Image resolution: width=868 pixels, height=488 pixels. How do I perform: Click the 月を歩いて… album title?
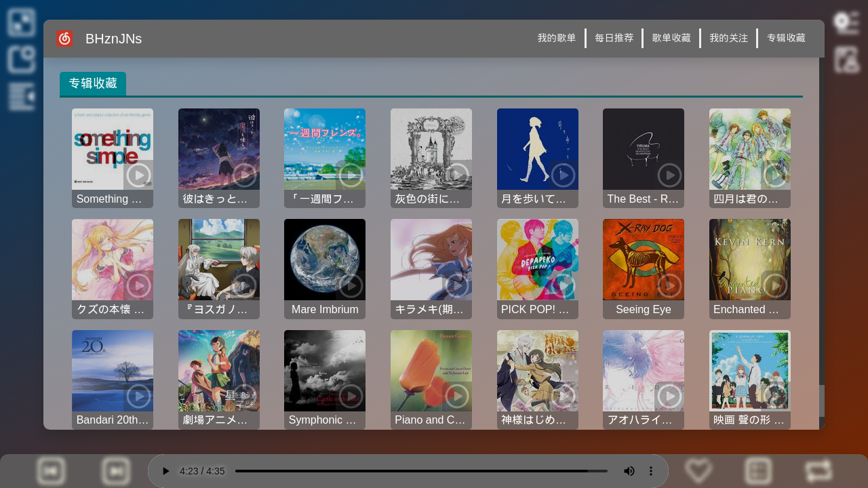click(x=538, y=199)
